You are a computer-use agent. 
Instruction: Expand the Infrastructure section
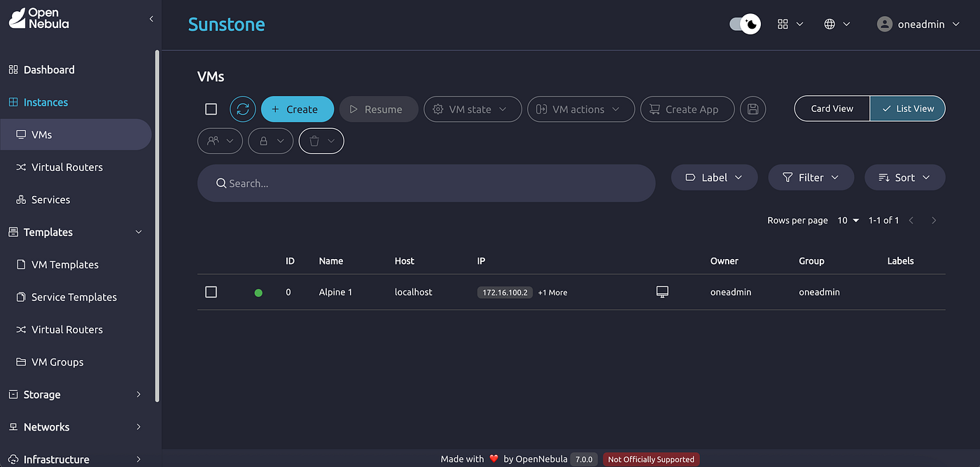(138, 459)
